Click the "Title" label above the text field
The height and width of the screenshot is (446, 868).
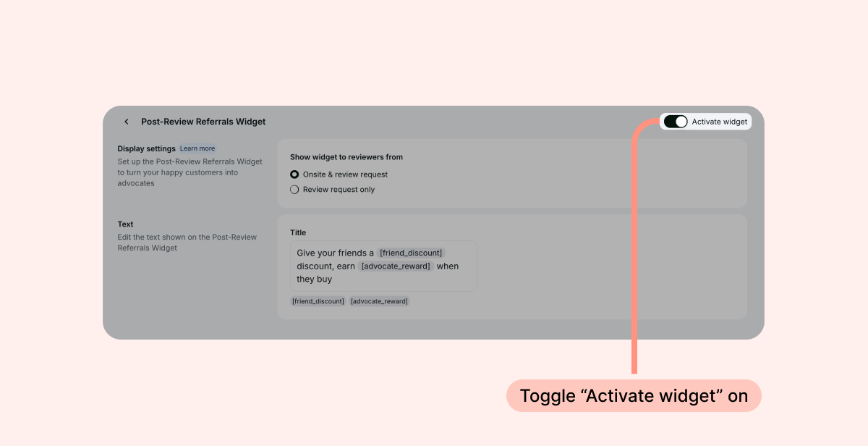click(x=298, y=232)
